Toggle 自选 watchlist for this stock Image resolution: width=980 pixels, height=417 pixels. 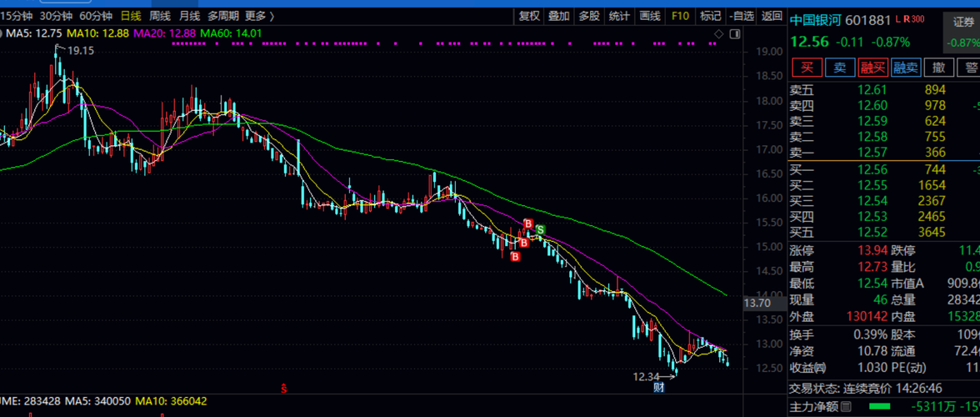coord(741,16)
